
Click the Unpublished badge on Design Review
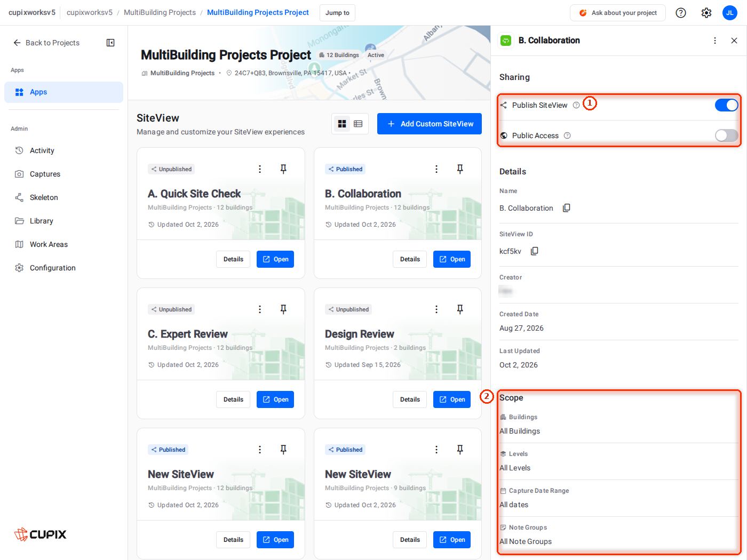tap(348, 309)
